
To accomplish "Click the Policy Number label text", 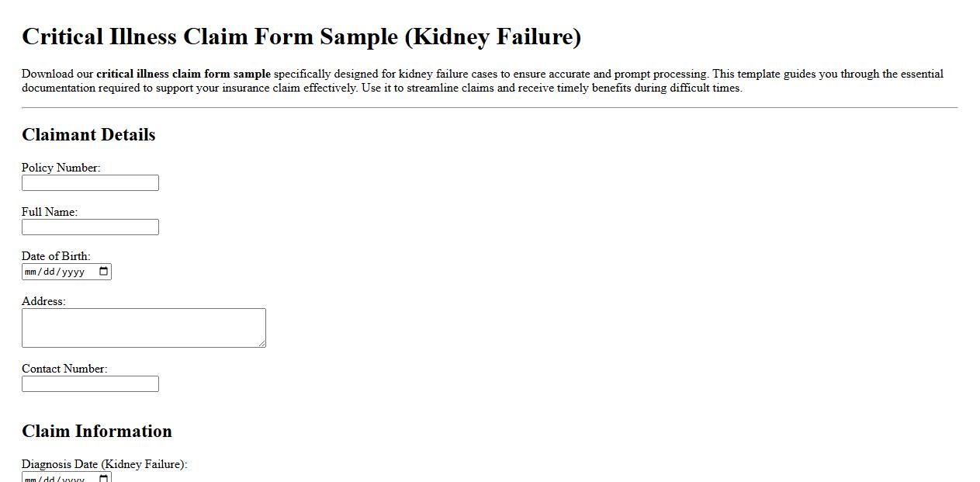I will pos(61,167).
